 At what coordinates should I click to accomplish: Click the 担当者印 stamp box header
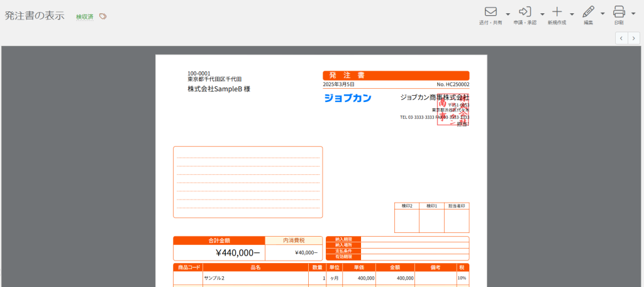pos(457,206)
